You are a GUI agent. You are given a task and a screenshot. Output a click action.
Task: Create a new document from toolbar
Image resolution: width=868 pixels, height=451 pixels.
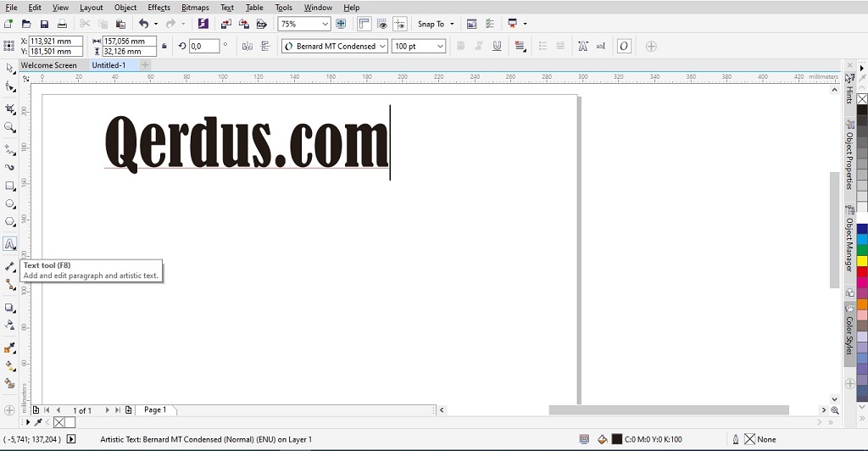8,24
